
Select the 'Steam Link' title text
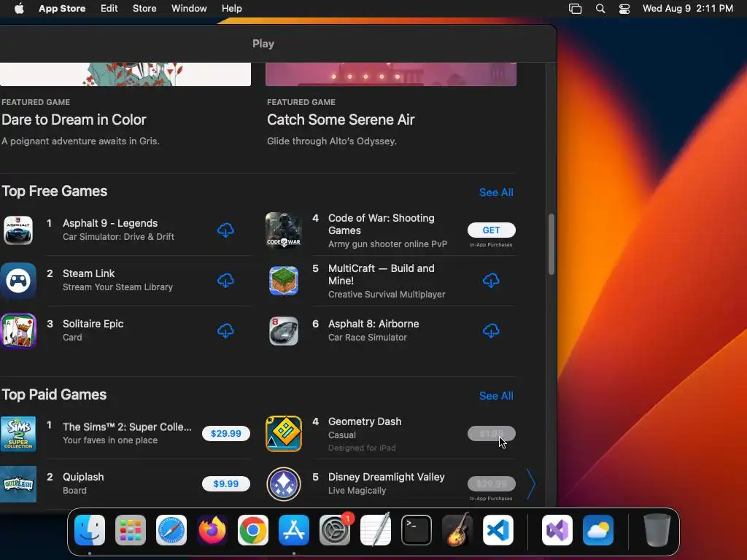coord(88,273)
